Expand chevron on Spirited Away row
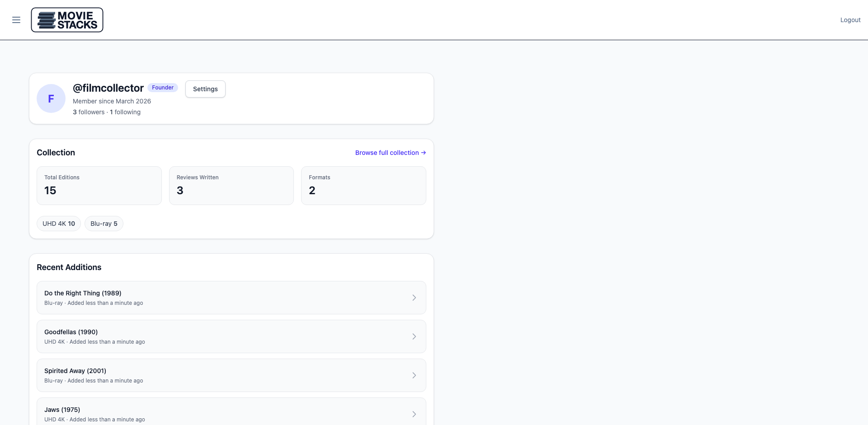The height and width of the screenshot is (425, 868). (x=414, y=375)
